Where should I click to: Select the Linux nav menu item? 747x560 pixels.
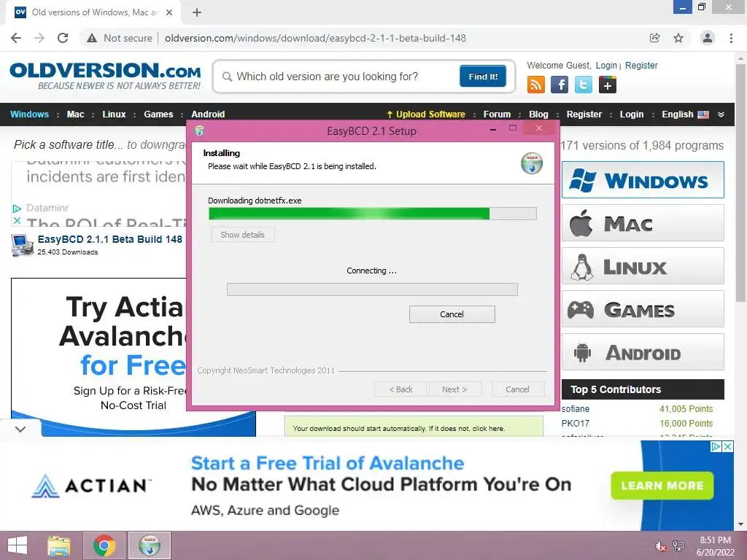[x=114, y=114]
